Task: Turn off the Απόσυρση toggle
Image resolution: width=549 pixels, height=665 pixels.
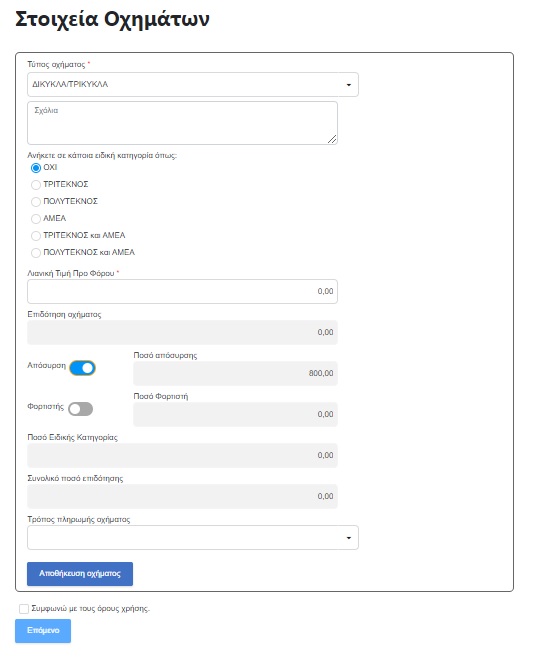Action: tap(82, 368)
